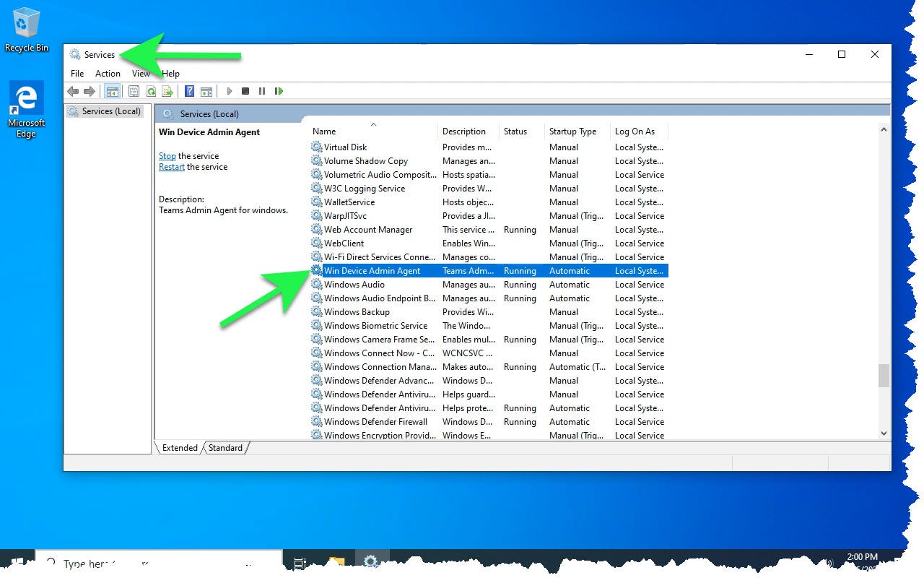The width and height of the screenshot is (924, 578).
Task: Select the Volumetric Audio Compositor service row
Action: click(x=489, y=174)
